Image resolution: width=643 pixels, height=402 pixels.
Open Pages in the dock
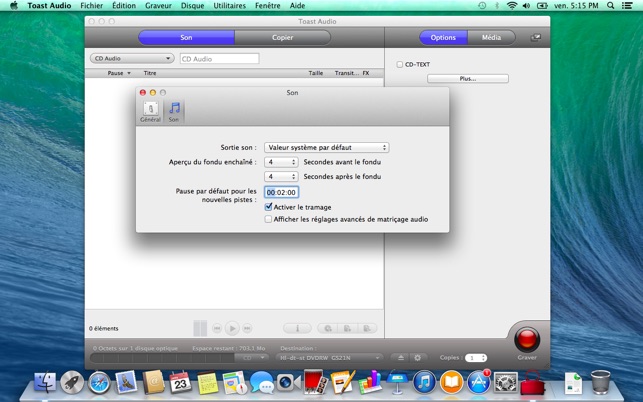pos(343,382)
